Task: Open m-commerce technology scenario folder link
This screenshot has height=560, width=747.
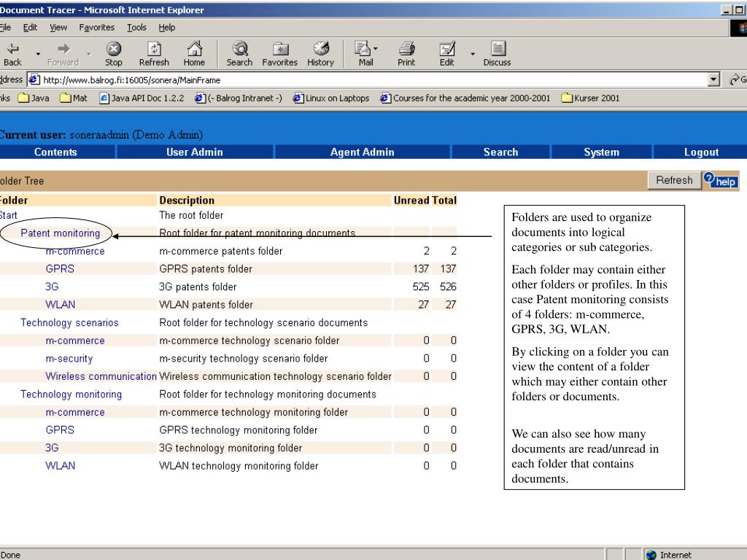Action: 75,341
